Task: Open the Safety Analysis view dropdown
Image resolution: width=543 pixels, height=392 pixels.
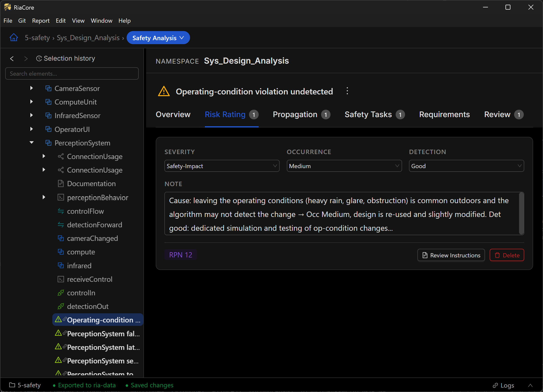Action: 158,38
